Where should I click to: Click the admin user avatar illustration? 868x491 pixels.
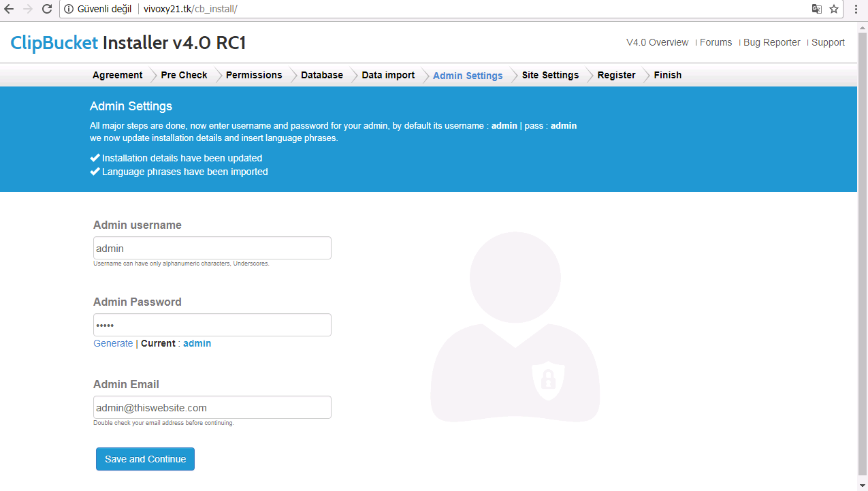[x=515, y=327]
